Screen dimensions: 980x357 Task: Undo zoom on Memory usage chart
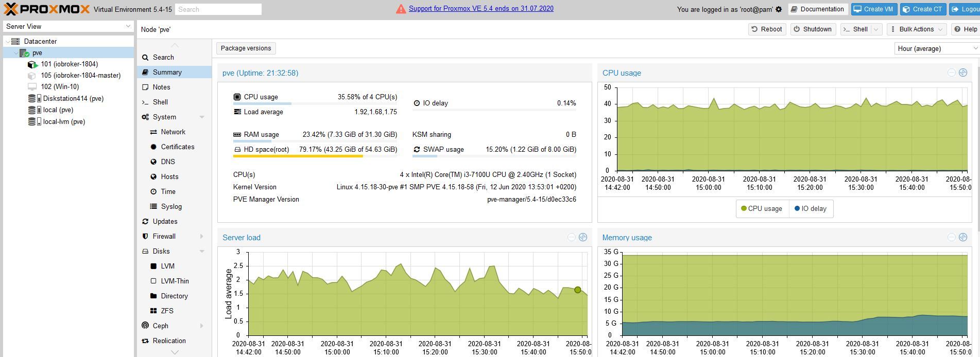(951, 237)
